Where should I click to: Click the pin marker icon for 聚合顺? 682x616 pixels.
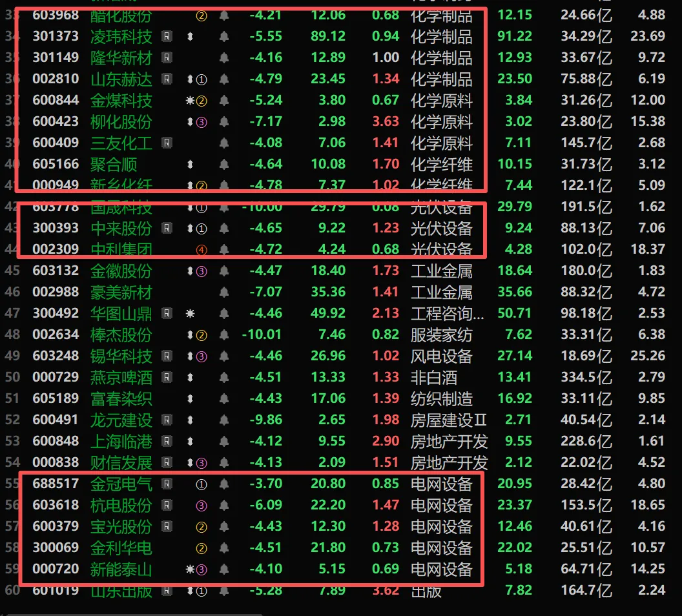190,164
